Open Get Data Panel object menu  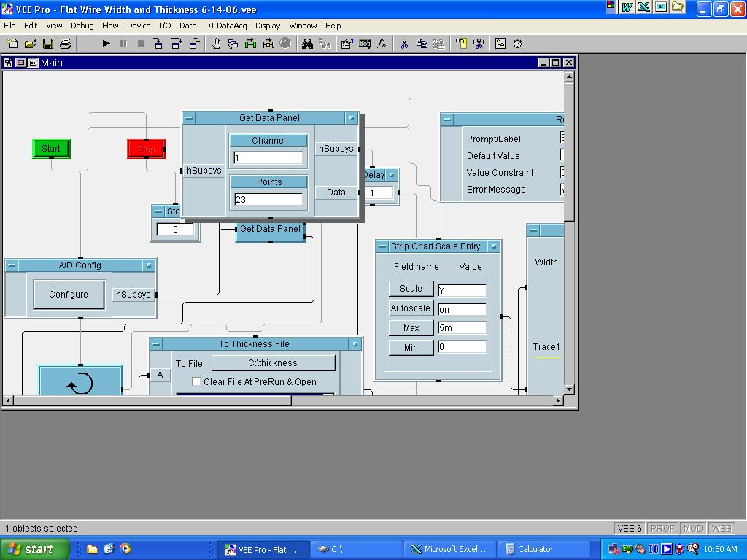pos(189,118)
